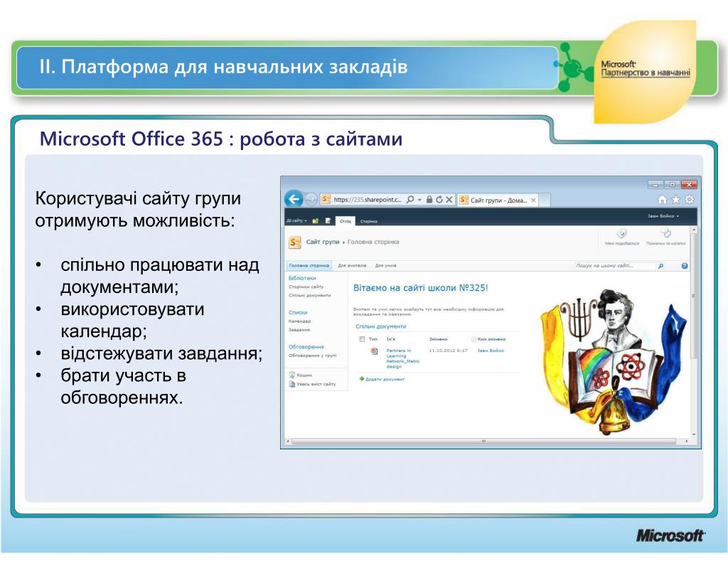
Task: Open the 'Дії сайту' dropdown menu
Action: [x=296, y=220]
